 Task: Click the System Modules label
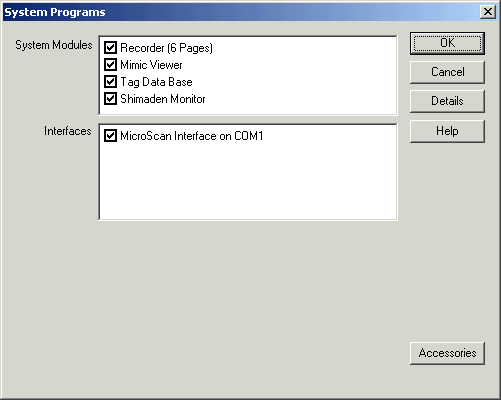[54, 45]
